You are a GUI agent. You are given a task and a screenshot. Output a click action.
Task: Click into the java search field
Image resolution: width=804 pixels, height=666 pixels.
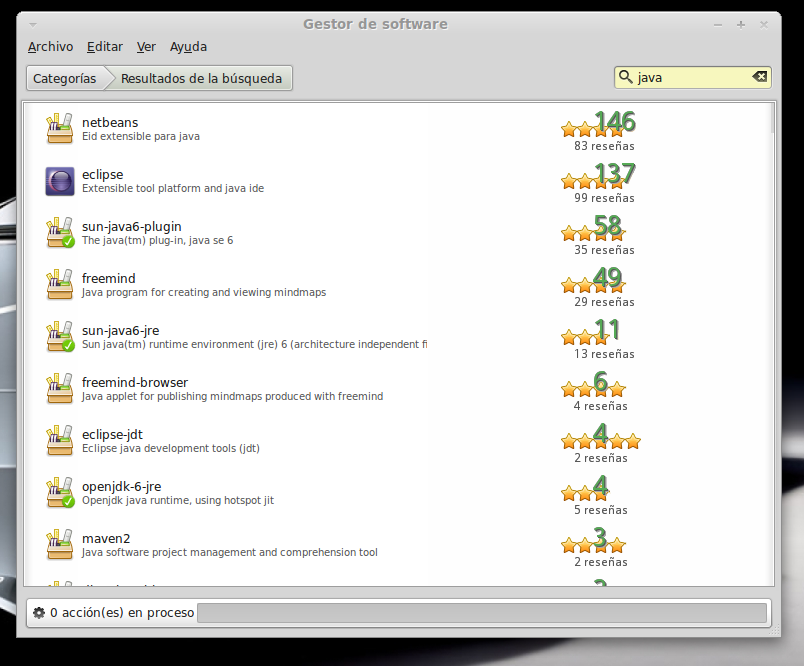coord(693,77)
